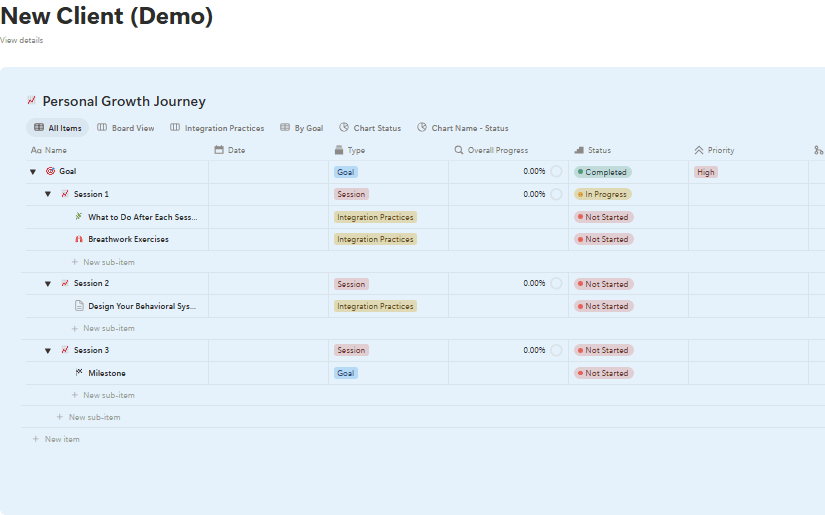Switch to the By Goal tab
The height and width of the screenshot is (515, 825).
coord(301,128)
